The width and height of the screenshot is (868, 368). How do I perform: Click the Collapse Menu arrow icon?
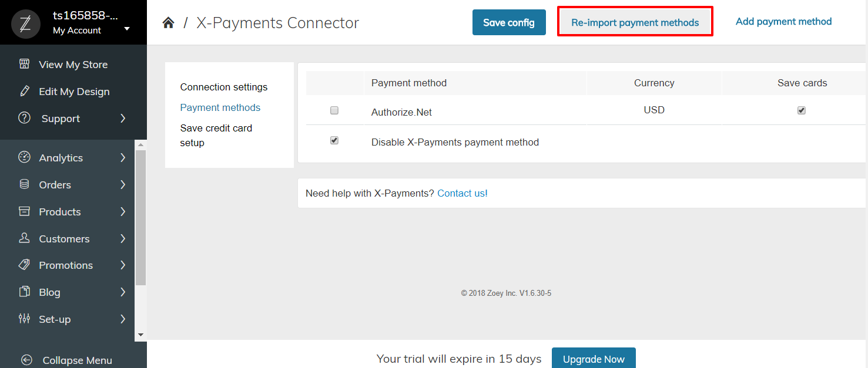(26, 360)
